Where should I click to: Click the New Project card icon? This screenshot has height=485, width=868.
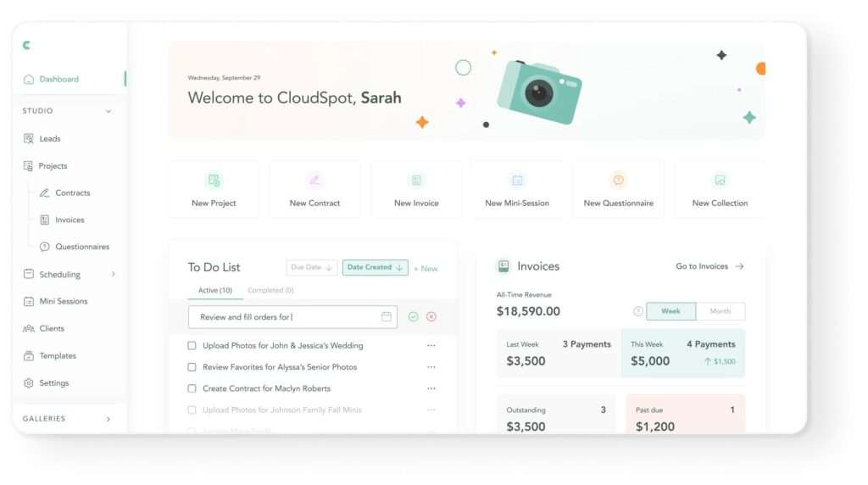[214, 180]
